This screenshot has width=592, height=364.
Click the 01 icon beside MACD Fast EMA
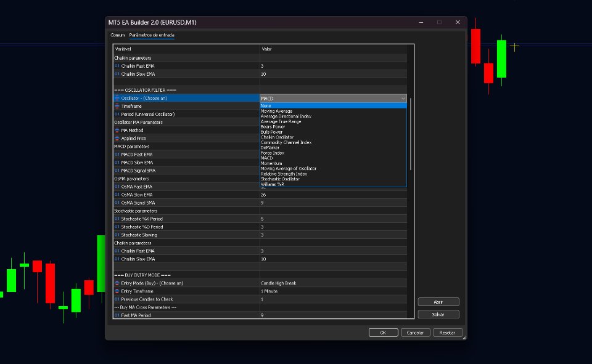117,155
